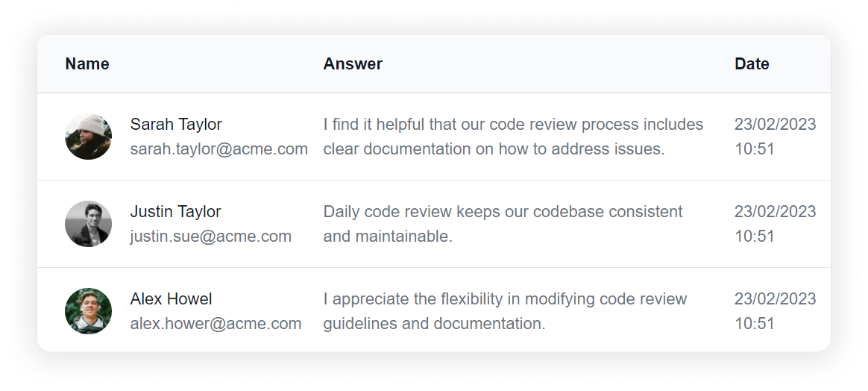The image size is (868, 391).
Task: Click Justin Taylor's avatar photo
Action: pos(88,224)
